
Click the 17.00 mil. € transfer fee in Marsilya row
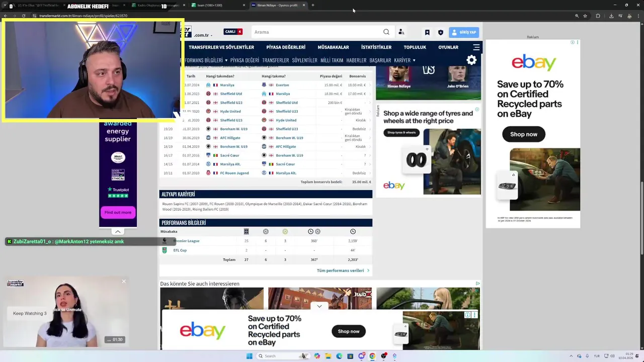point(356,94)
